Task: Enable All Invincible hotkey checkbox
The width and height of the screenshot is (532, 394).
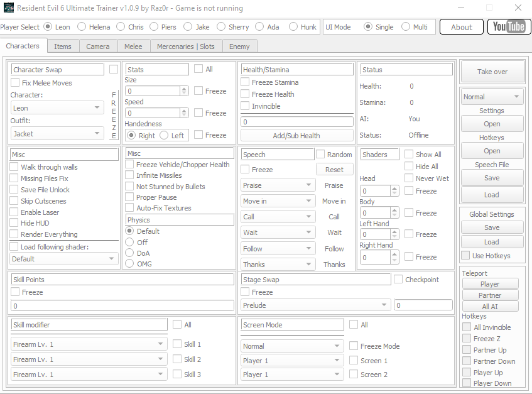Action: [x=487, y=327]
